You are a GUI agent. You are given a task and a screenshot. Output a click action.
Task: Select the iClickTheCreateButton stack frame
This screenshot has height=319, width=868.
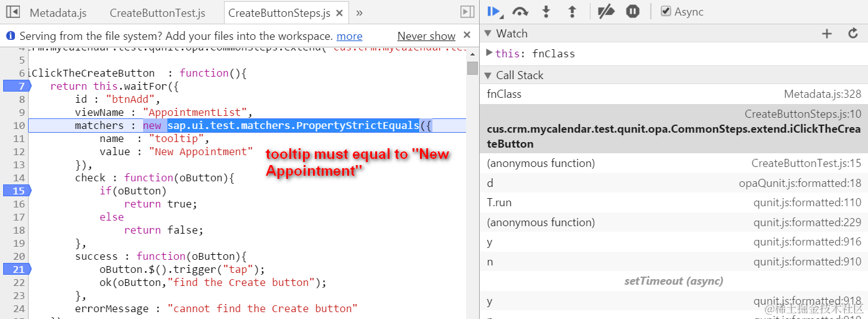pos(674,129)
